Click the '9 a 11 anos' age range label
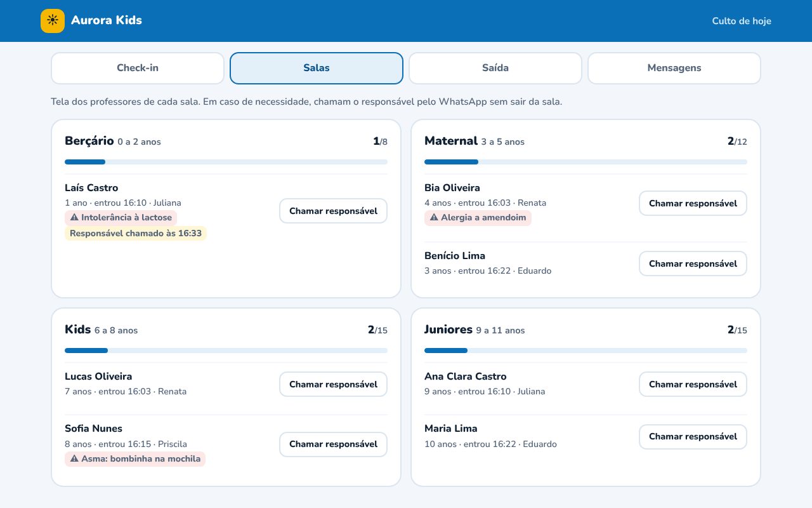 coord(501,331)
